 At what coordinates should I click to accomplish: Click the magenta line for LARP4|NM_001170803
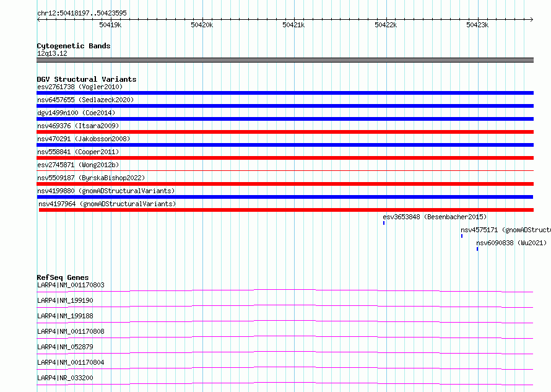tap(285, 290)
